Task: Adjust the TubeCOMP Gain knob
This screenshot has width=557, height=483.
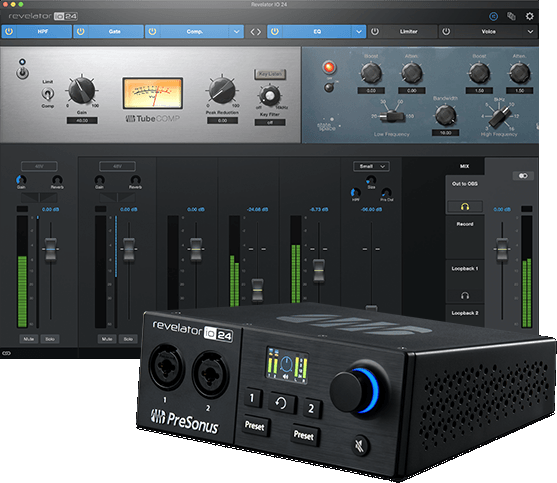Action: point(82,90)
